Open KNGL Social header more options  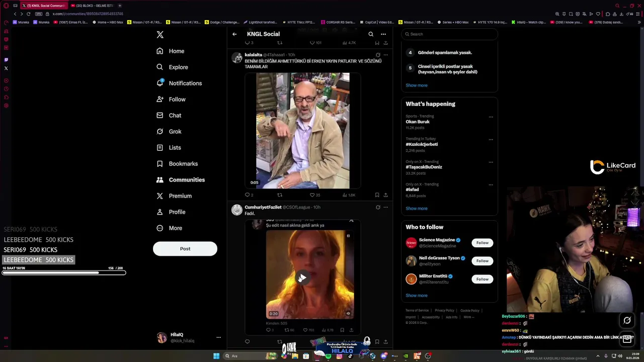coord(383,34)
